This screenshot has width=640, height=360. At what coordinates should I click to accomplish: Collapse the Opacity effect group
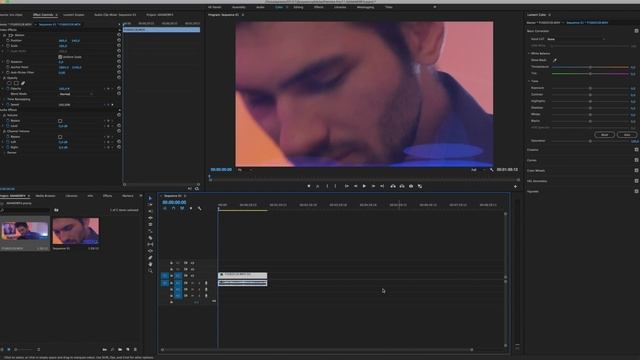point(4,78)
